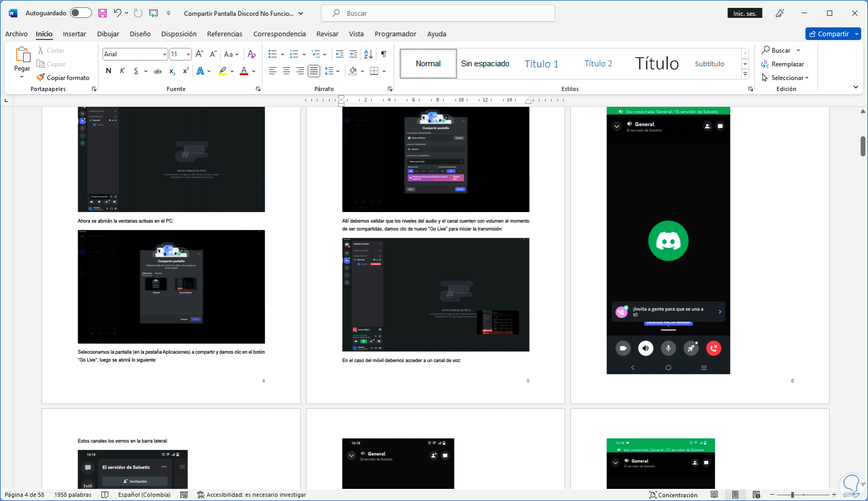This screenshot has width=868, height=501.
Task: Toggle justified text alignment
Action: point(314,71)
